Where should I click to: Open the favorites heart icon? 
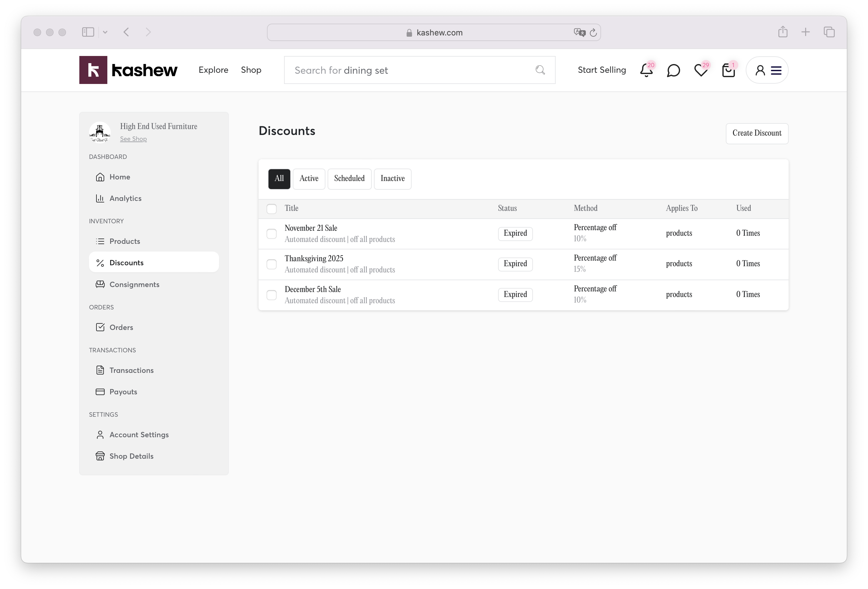tap(701, 71)
